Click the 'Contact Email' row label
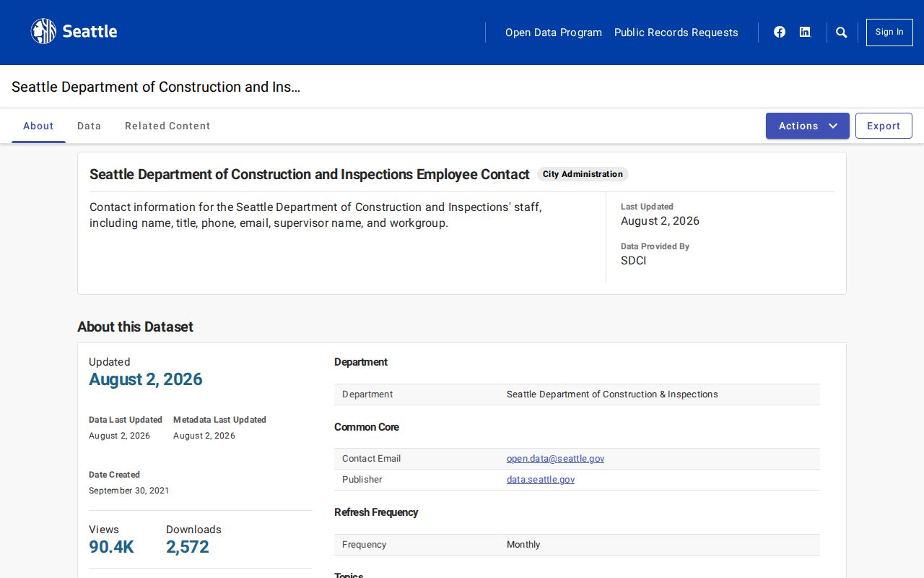 pyautogui.click(x=371, y=459)
